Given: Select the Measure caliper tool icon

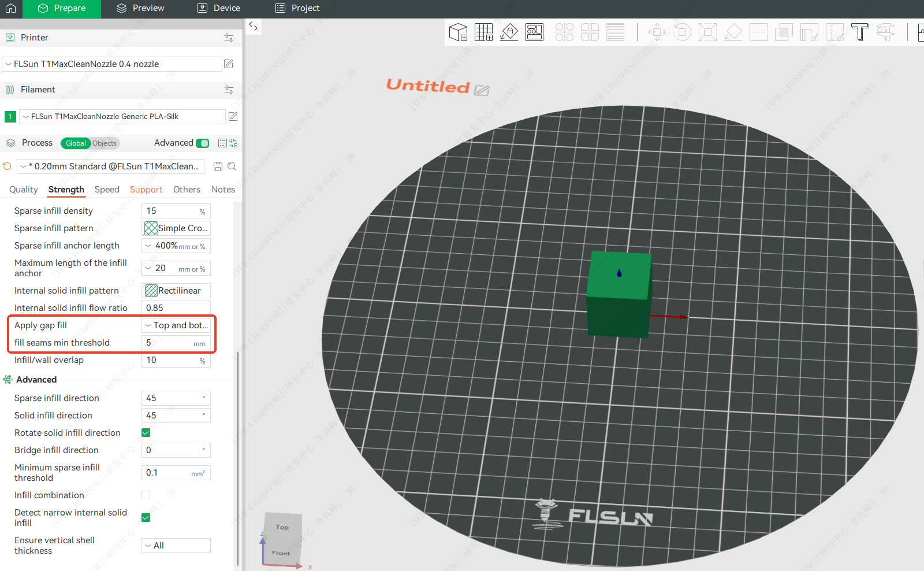Looking at the screenshot, I should coord(885,32).
